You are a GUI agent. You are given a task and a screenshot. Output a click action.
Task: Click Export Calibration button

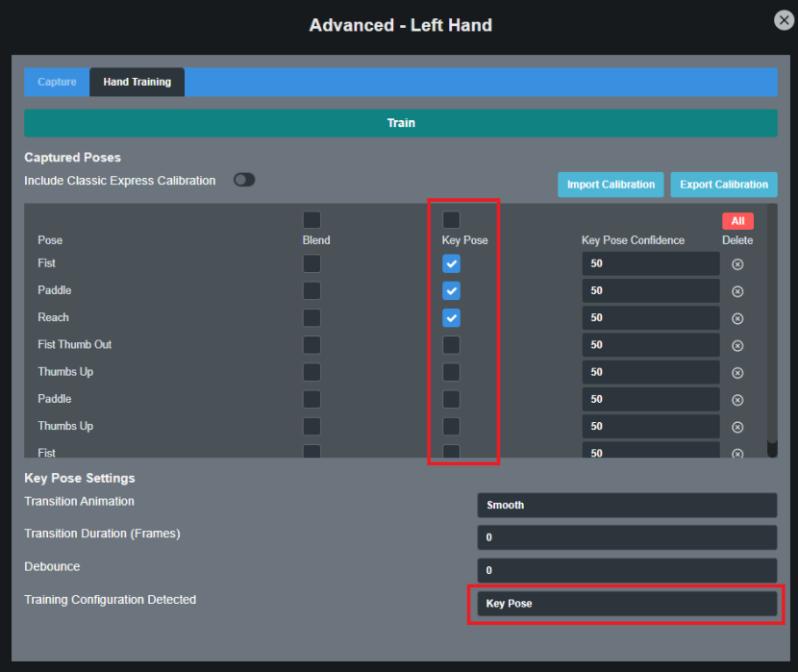(724, 185)
